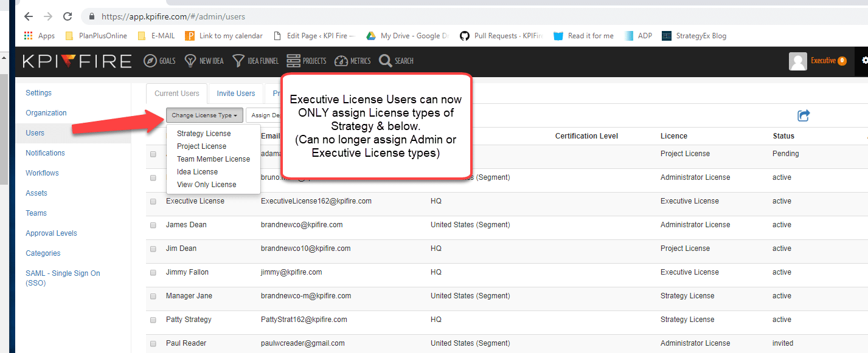This screenshot has width=868, height=353.
Task: Open Settings in the admin sidebar
Action: click(x=38, y=93)
